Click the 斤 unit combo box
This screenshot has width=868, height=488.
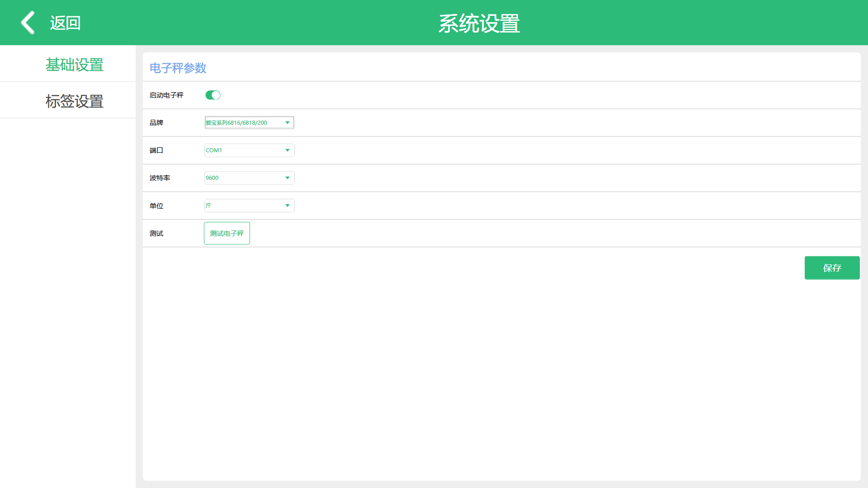tap(244, 206)
